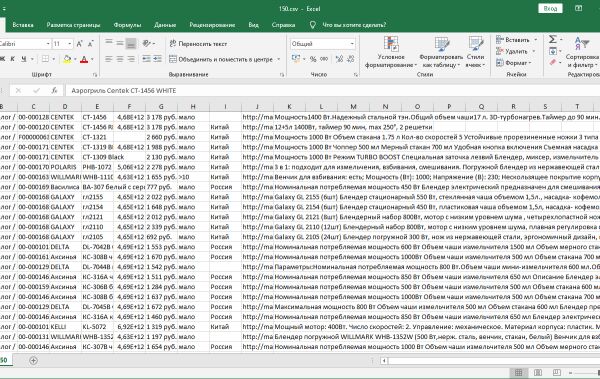Expand the merge and center dropdown arrow
600x379 pixels.
point(279,59)
